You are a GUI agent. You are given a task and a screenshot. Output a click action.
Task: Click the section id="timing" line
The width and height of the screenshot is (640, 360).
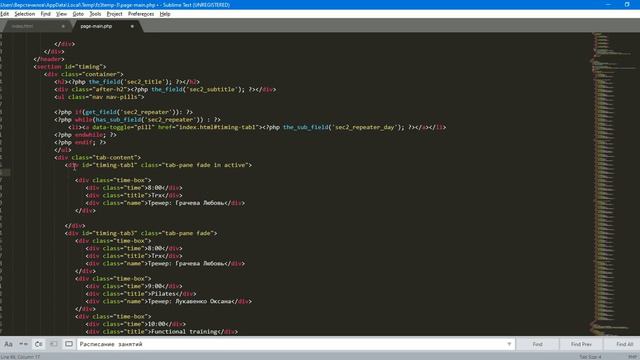tap(70, 67)
